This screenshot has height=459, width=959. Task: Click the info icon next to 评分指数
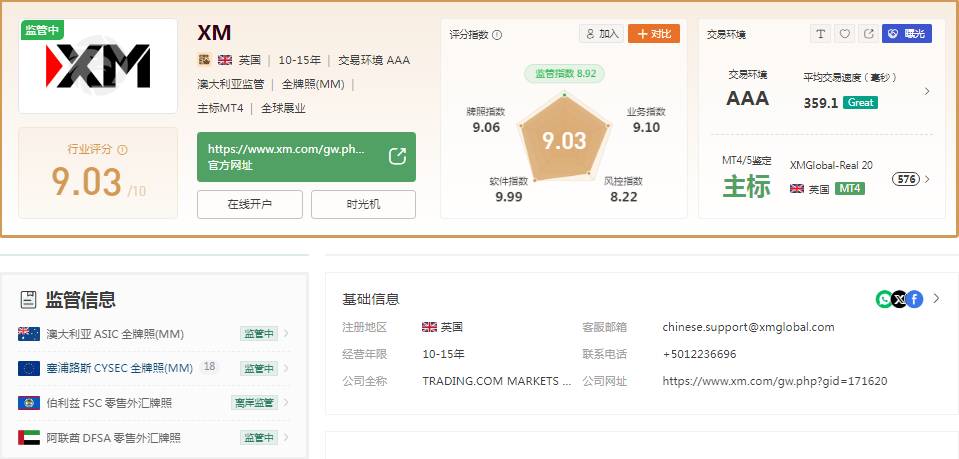pyautogui.click(x=497, y=35)
